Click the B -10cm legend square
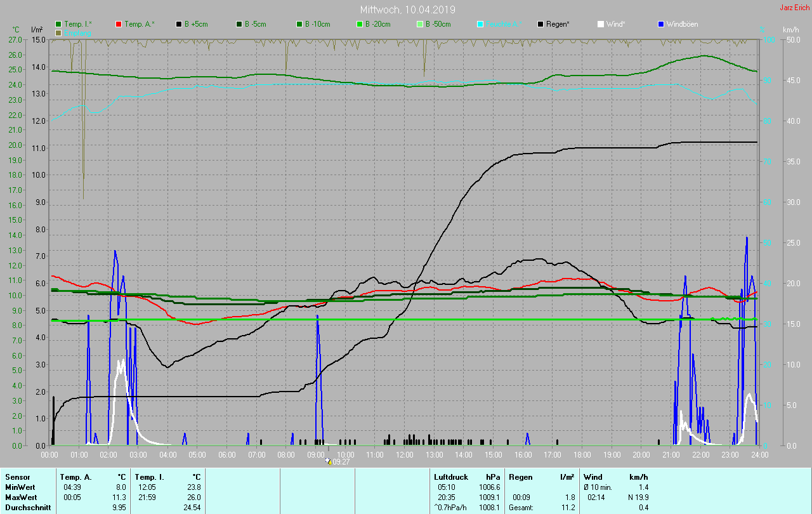This screenshot has height=514, width=812. click(299, 24)
